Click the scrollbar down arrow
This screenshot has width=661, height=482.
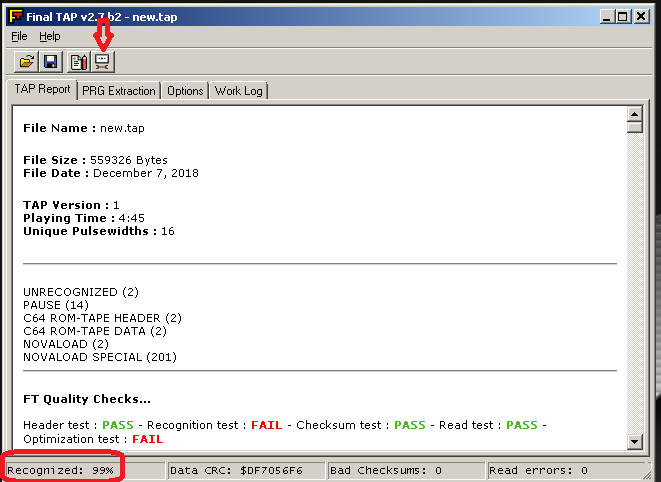tap(634, 442)
